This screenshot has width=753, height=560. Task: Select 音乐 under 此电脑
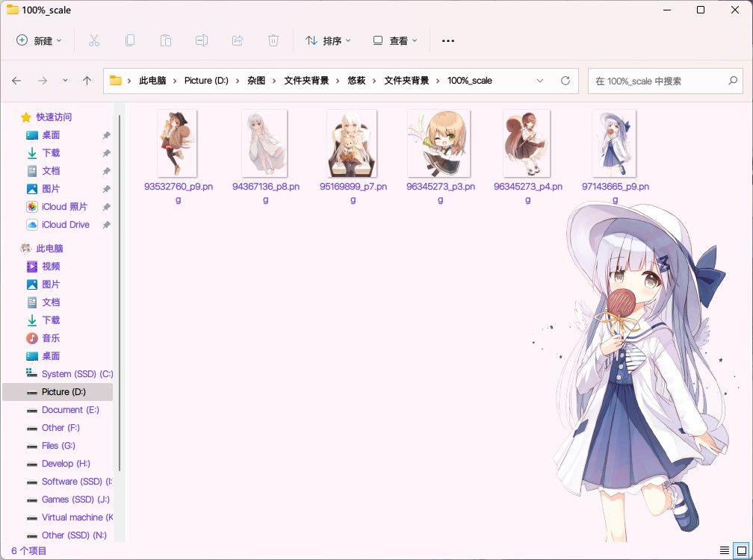tap(51, 338)
